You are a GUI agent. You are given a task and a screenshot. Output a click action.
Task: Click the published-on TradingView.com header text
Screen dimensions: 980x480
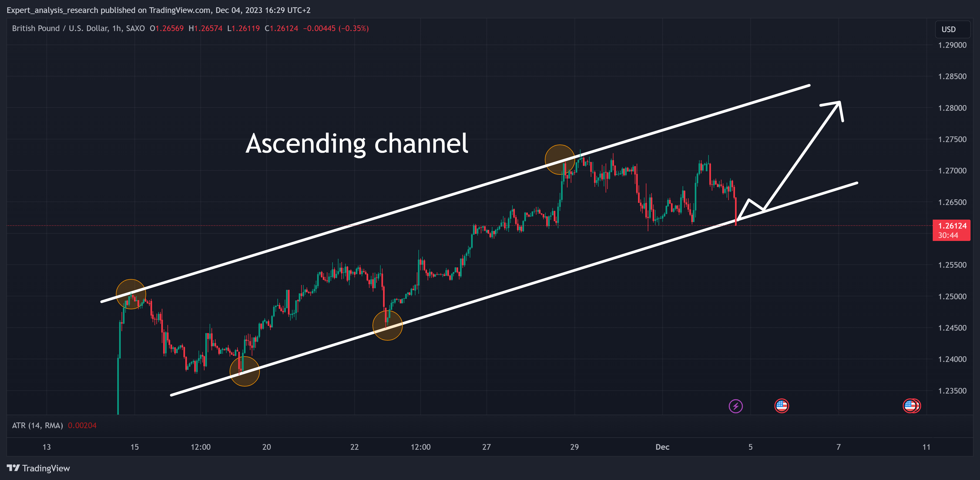158,10
